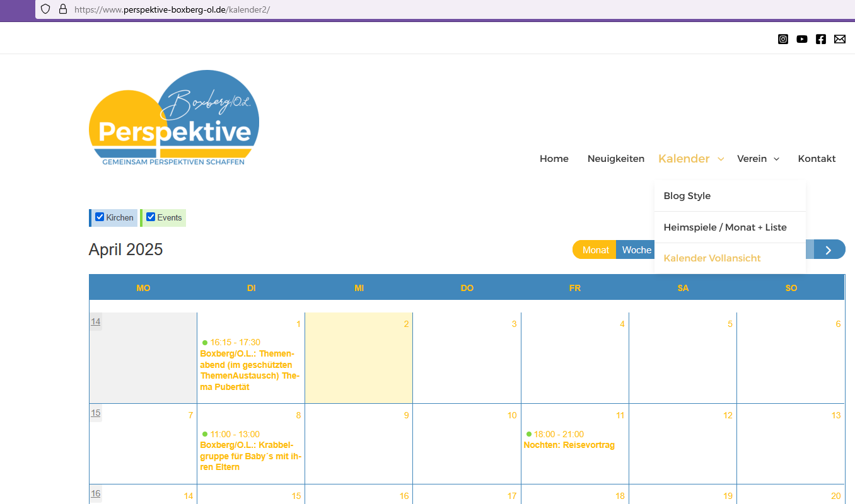Go to next month with arrow button
Image resolution: width=855 pixels, height=504 pixels.
pos(829,249)
